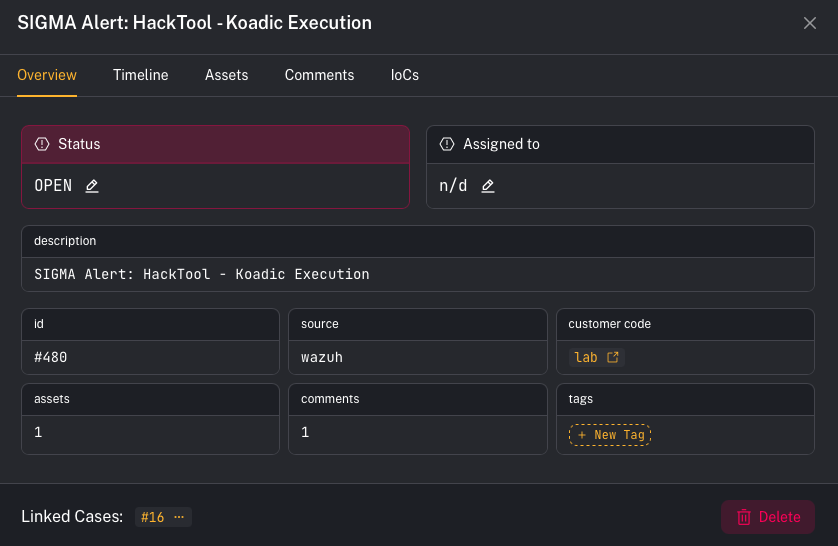This screenshot has height=546, width=838.
Task: Select the Overview tab
Action: point(47,75)
